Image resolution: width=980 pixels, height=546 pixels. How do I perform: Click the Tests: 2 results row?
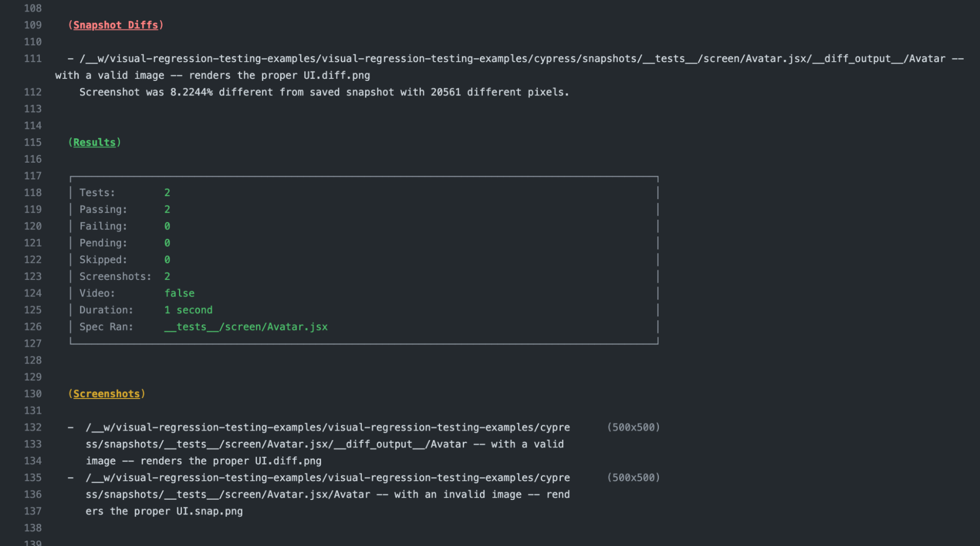click(x=123, y=192)
